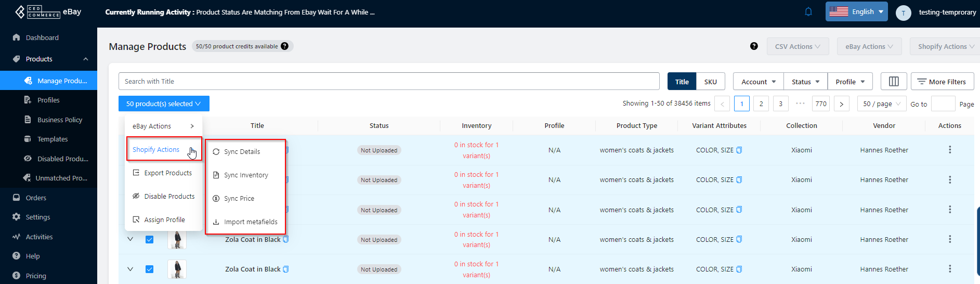Viewport: 980px width, 284px height.
Task: Open actions kebab for first Hannes Roether row
Action: click(x=950, y=150)
